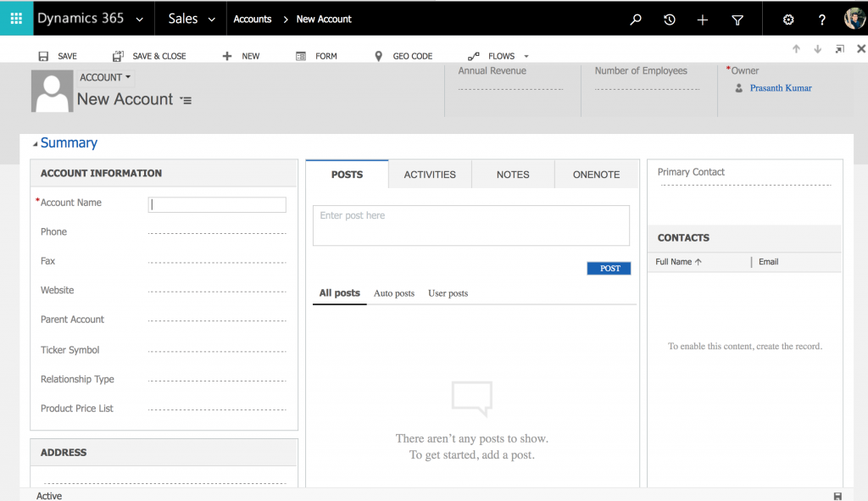Click inside the Account Name field
The width and height of the screenshot is (868, 501).
216,204
